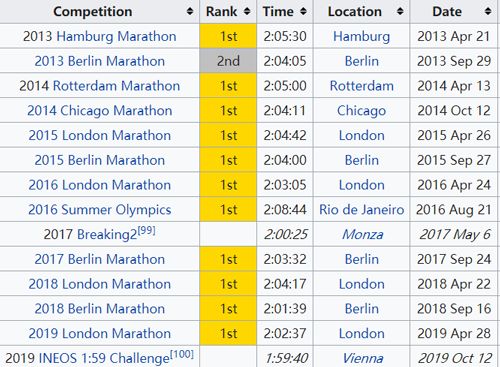Sort table by Time column arrows

coord(303,12)
